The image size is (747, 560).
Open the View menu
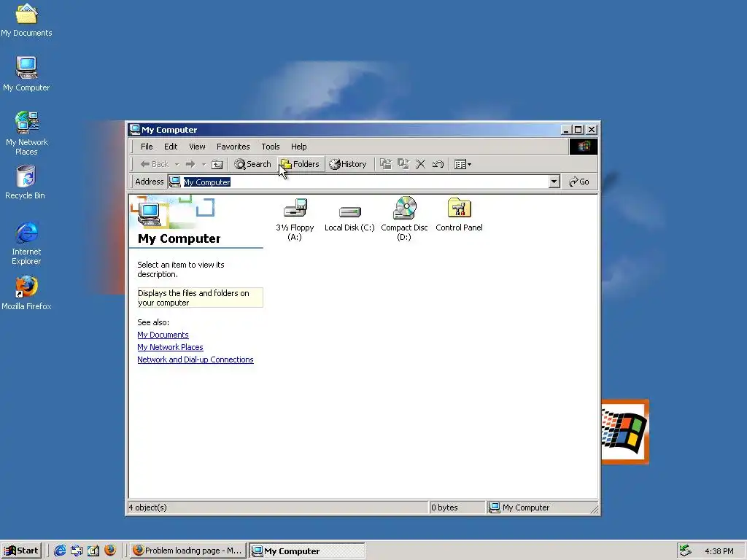(197, 147)
